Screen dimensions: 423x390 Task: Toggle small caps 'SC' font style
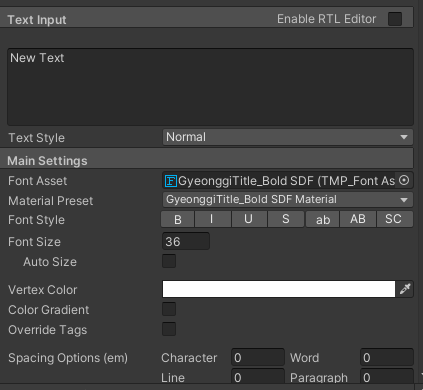[395, 219]
